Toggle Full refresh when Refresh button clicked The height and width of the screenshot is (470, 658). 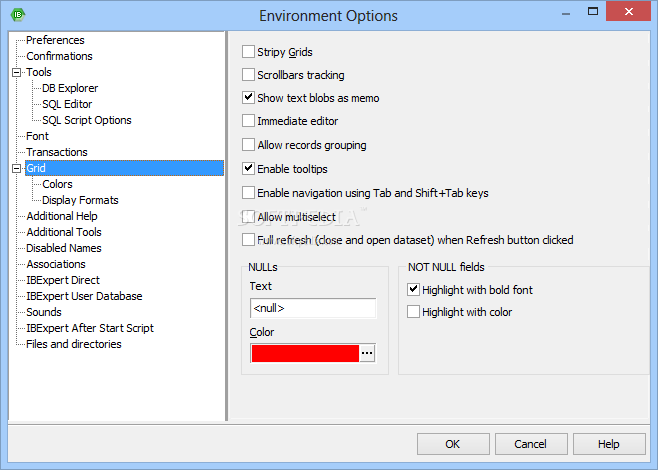pyautogui.click(x=248, y=240)
